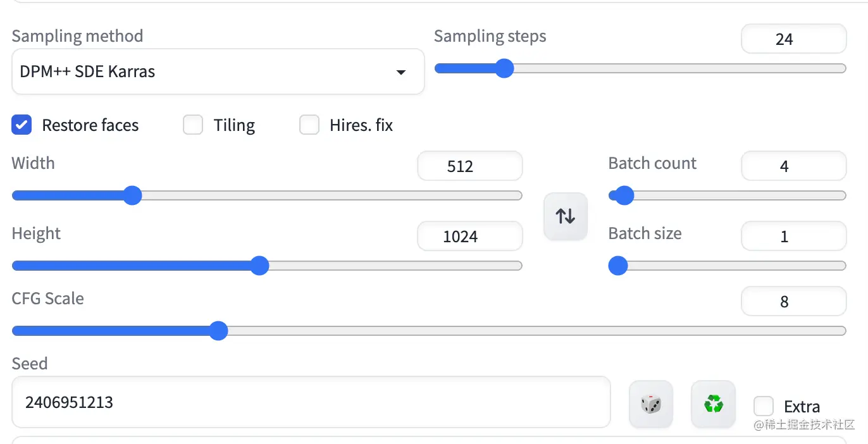Click the Seed input field
This screenshot has width=868, height=444.
pyautogui.click(x=310, y=402)
